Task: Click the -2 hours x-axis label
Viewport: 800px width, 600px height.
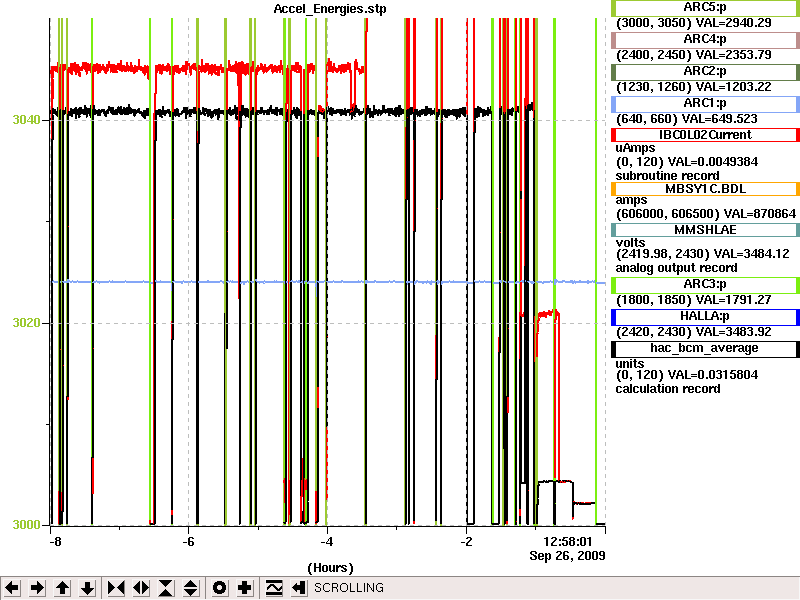Action: [466, 541]
